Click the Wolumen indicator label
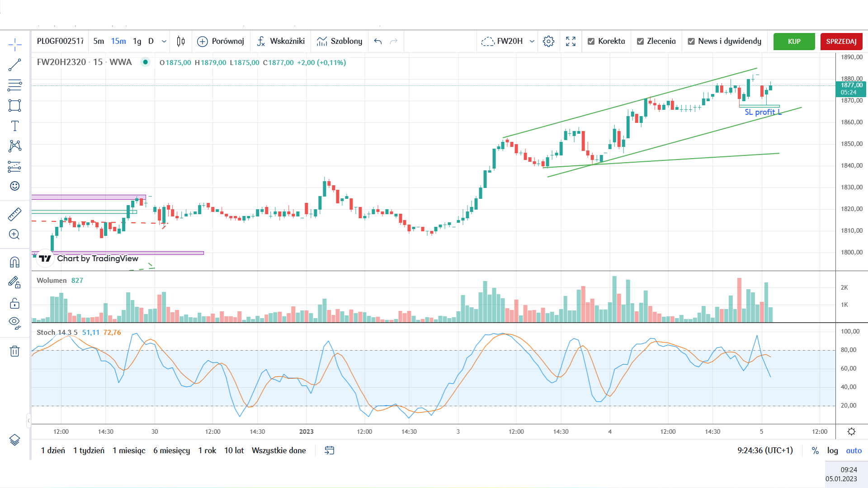Image resolution: width=868 pixels, height=488 pixels. 52,281
